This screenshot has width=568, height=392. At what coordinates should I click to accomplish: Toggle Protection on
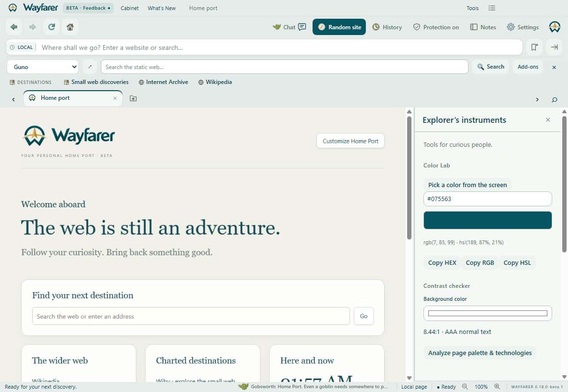point(436,27)
